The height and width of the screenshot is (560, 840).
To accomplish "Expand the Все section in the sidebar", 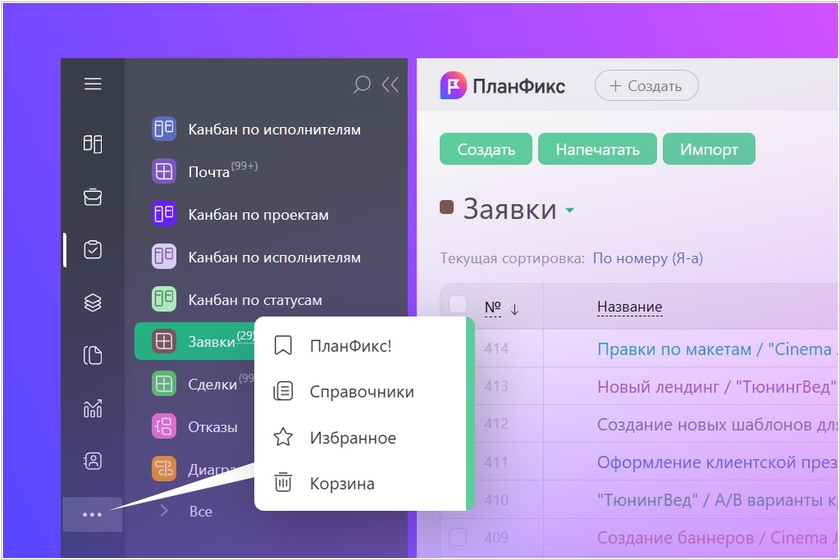I will coord(164,511).
